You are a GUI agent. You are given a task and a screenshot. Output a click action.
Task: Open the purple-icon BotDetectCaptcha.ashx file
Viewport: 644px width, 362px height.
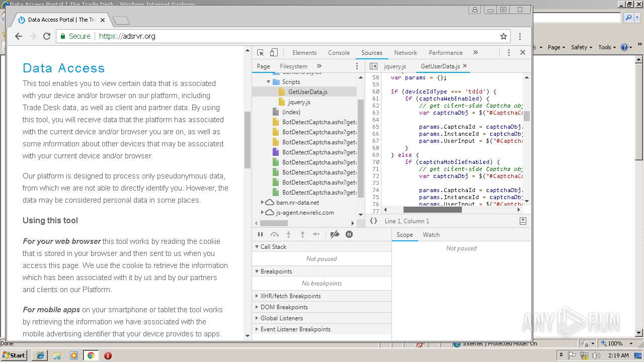click(314, 152)
